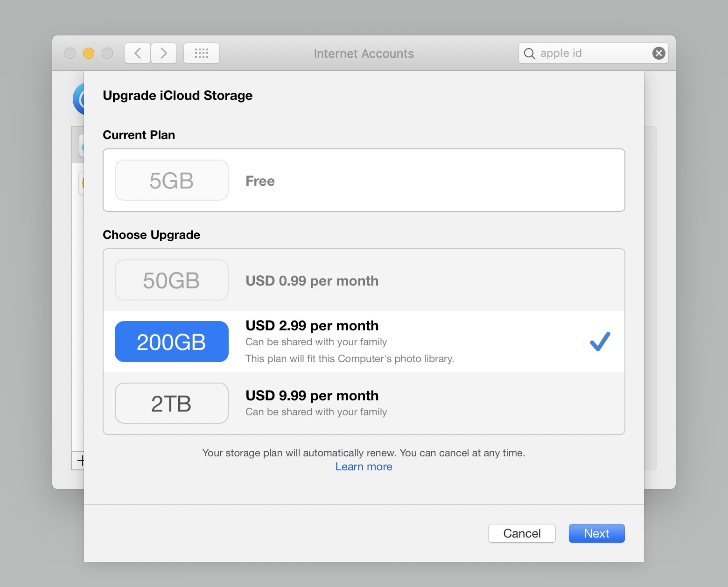The image size is (728, 587).
Task: Go forward using the right chevron button
Action: [x=164, y=53]
